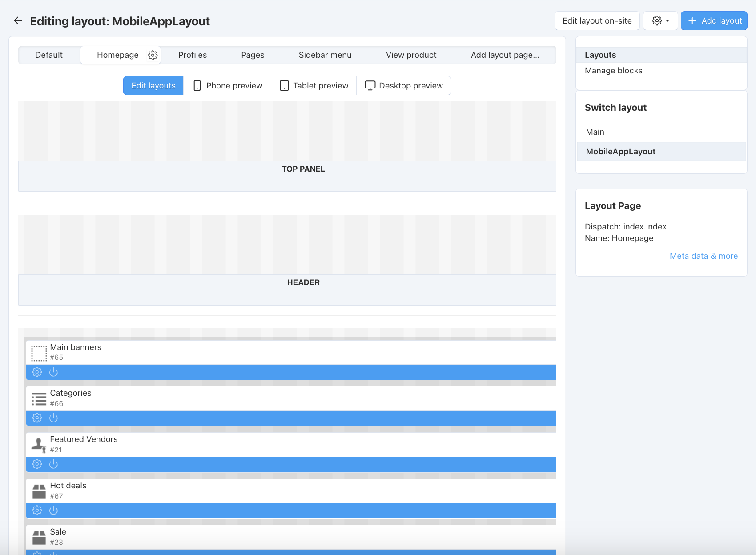756x555 pixels.
Task: Open the Sidebar menu tab
Action: [325, 55]
